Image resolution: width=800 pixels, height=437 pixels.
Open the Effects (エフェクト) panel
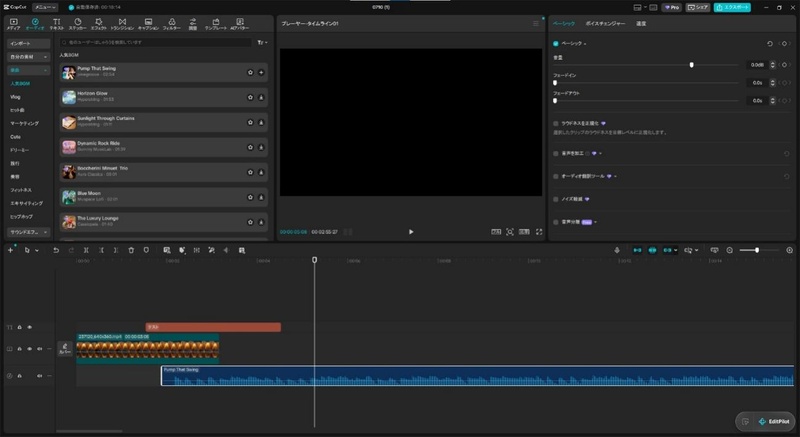98,24
